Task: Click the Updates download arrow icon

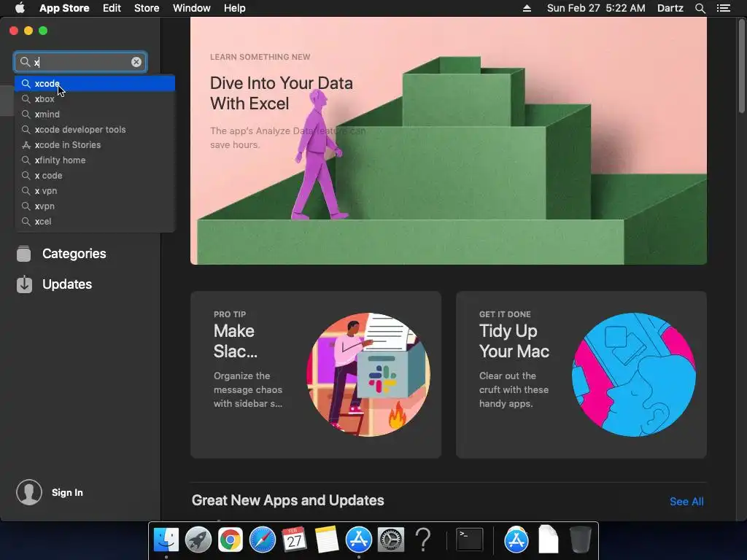Action: click(24, 284)
